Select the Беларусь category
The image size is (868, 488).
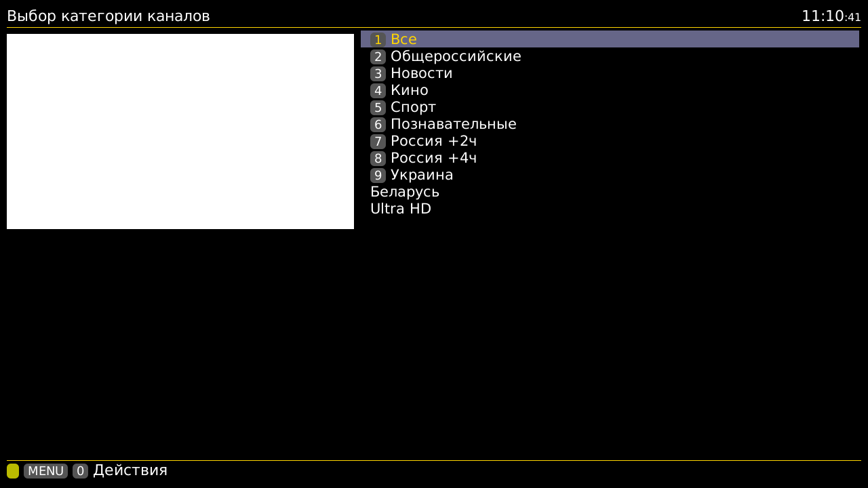click(405, 192)
